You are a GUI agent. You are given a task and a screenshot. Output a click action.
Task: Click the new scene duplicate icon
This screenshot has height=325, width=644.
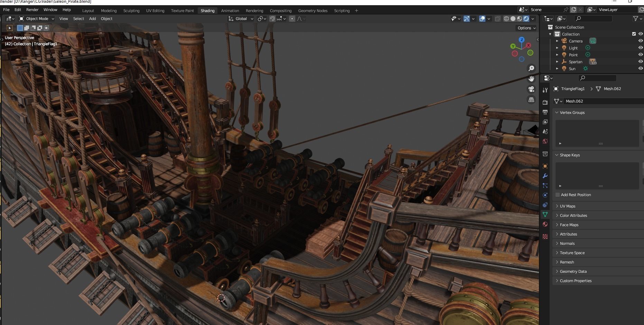(x=573, y=10)
